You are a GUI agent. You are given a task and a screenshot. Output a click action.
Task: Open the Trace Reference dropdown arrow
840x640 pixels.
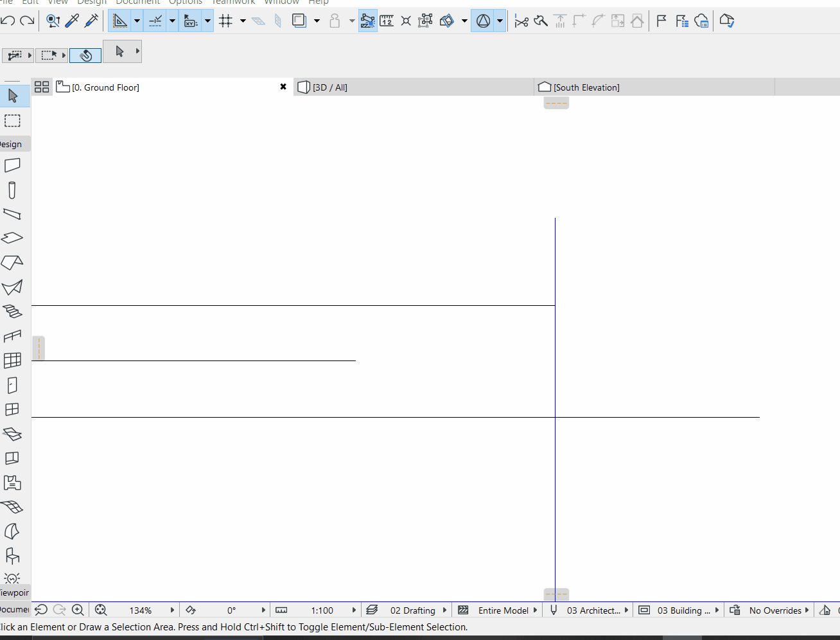[x=317, y=21]
